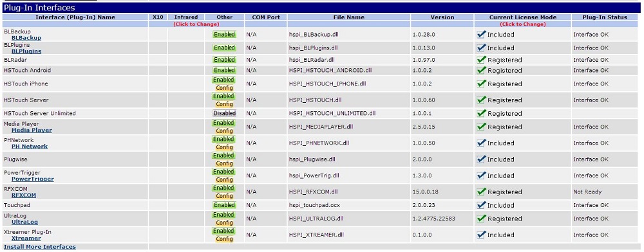Click the Registered license mode for RFXCOM
The width and height of the screenshot is (644, 252).
tap(505, 192)
